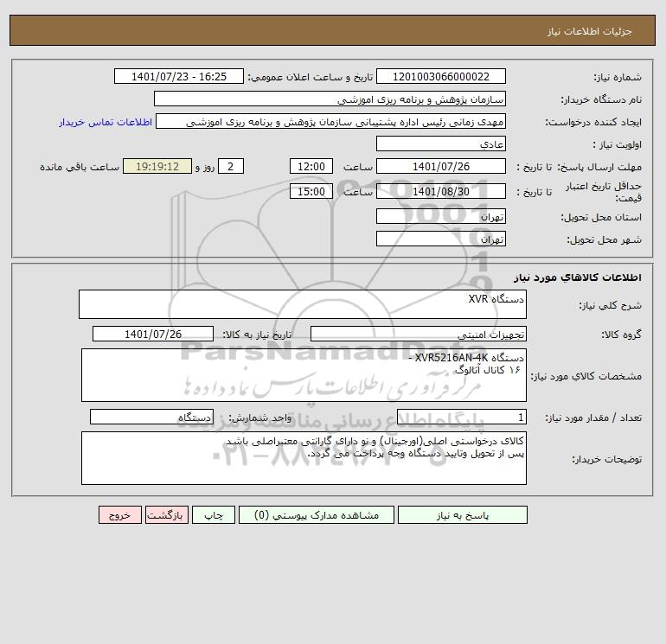666x644 pixels.
Task: Select the شماره نیاز field 1201003066000022
Action: coord(441,76)
